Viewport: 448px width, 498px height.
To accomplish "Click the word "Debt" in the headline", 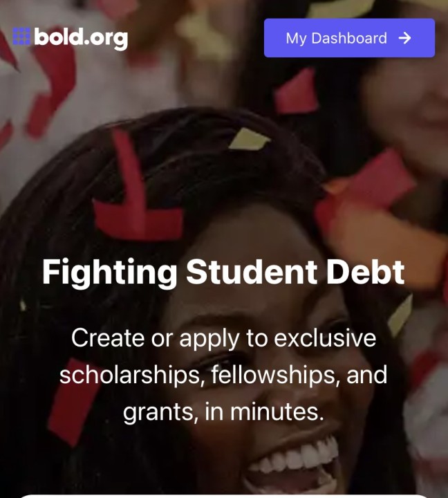I will (366, 272).
